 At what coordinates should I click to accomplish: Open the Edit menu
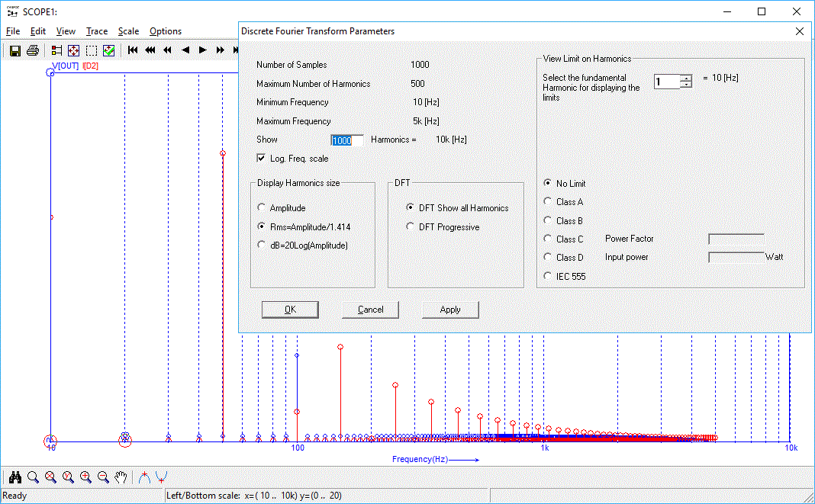pyautogui.click(x=38, y=31)
